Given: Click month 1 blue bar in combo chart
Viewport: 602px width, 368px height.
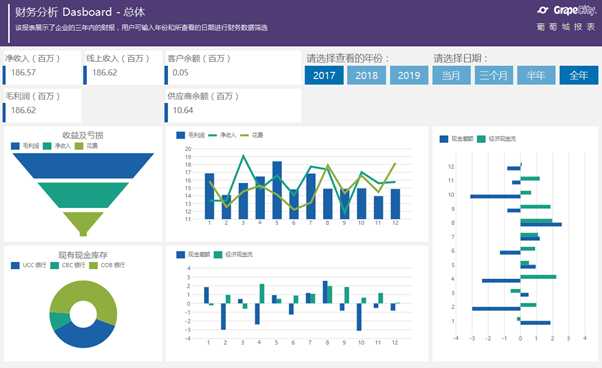Looking at the screenshot, I should point(209,196).
